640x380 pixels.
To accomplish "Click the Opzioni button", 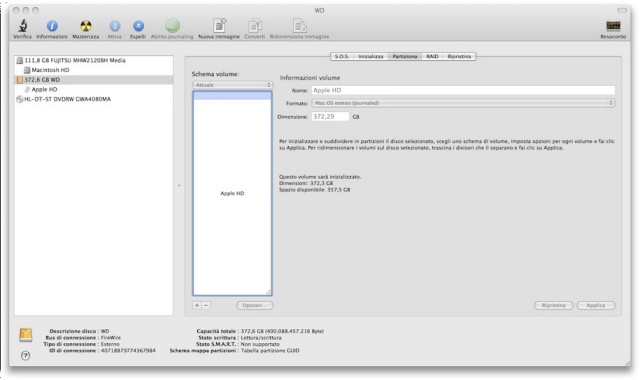I will pos(255,305).
